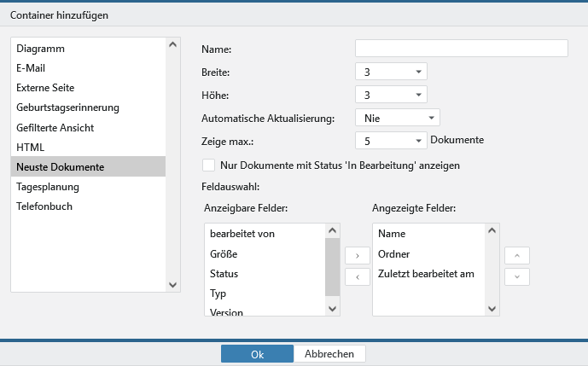Open the Zeige max. documents dropdown

tap(391, 141)
